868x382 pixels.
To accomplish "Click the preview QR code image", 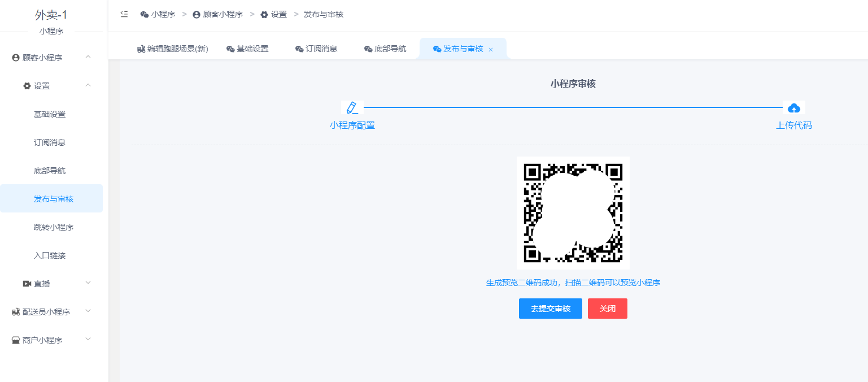I will pos(573,213).
